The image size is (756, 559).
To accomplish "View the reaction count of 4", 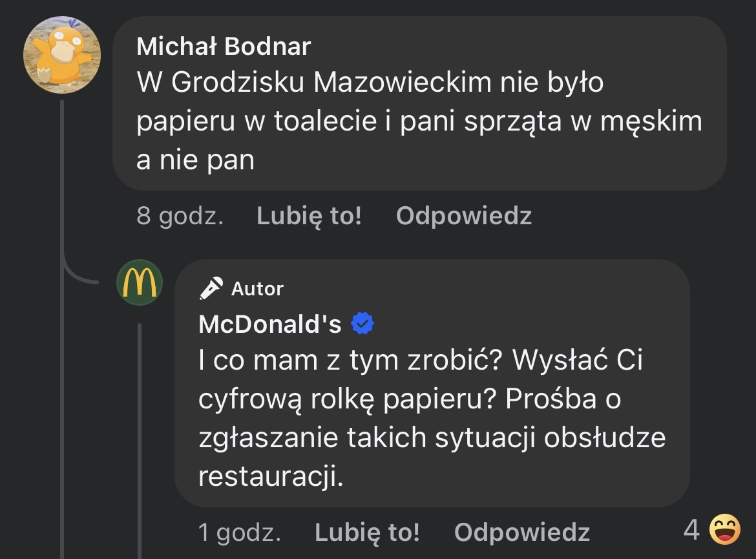I will [691, 531].
